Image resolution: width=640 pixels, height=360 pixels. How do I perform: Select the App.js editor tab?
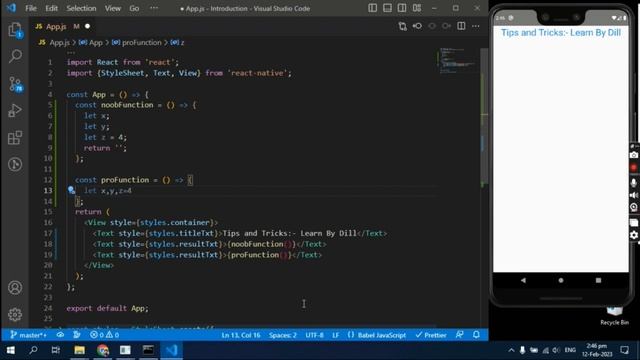point(56,27)
